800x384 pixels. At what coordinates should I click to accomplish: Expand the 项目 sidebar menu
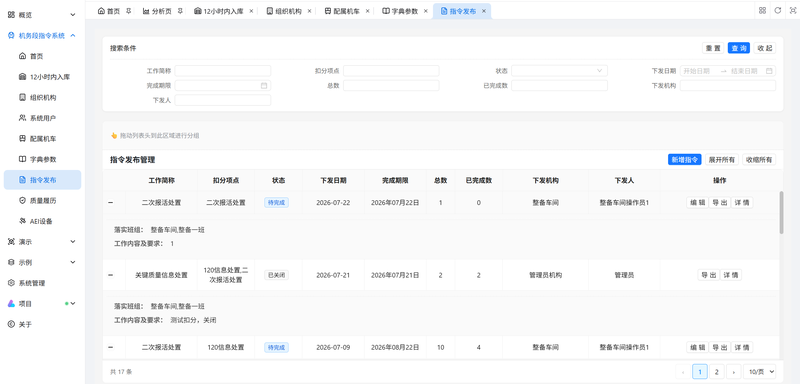tap(42, 303)
